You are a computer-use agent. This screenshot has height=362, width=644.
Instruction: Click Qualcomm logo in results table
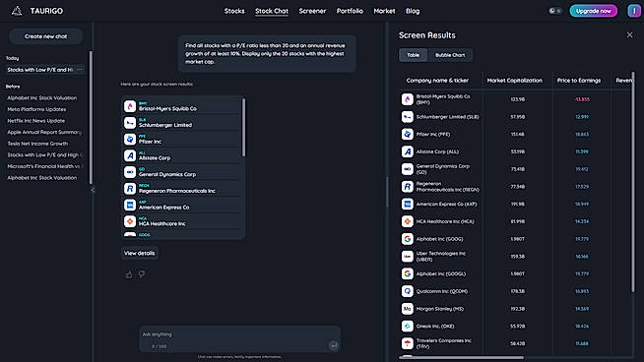[x=407, y=291]
